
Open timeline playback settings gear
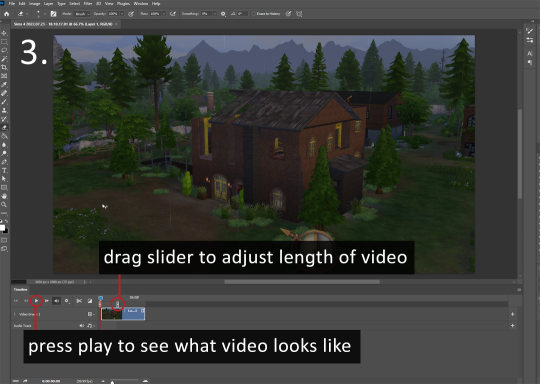pos(67,301)
